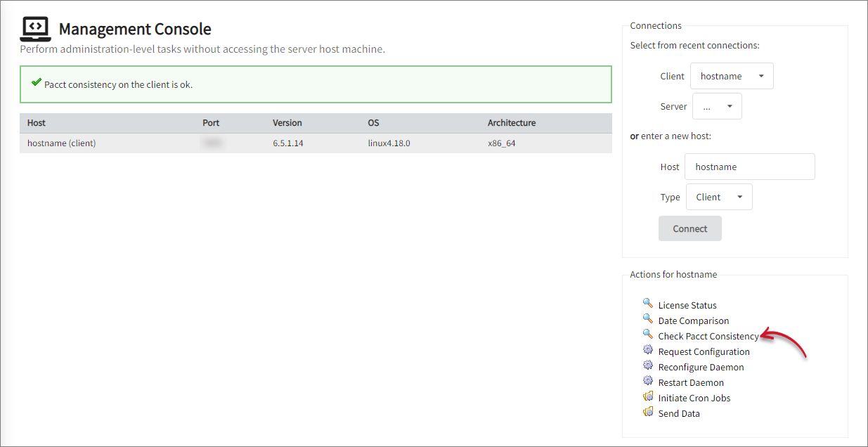Click the wrench icon beside License Status
Screen dimensions: 868x447
coord(648,303)
